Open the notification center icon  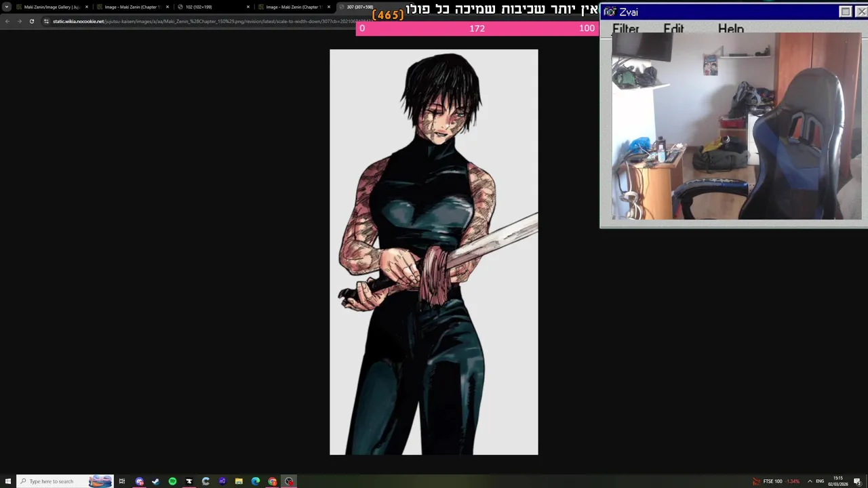coord(858,481)
